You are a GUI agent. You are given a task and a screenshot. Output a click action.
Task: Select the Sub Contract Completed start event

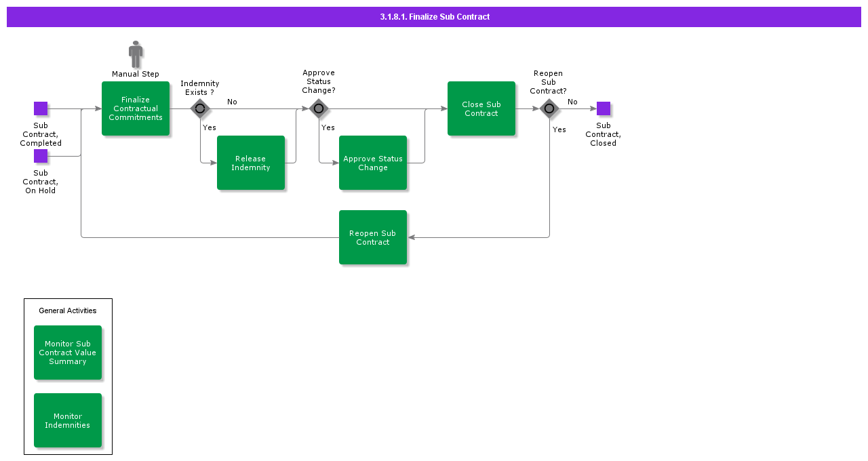click(x=41, y=108)
